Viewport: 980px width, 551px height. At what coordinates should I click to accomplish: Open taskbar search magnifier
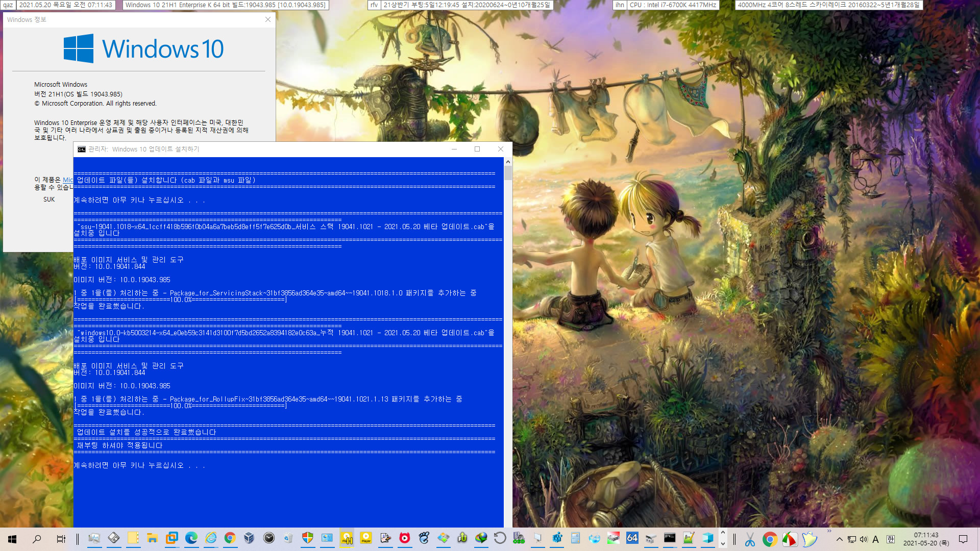37,539
